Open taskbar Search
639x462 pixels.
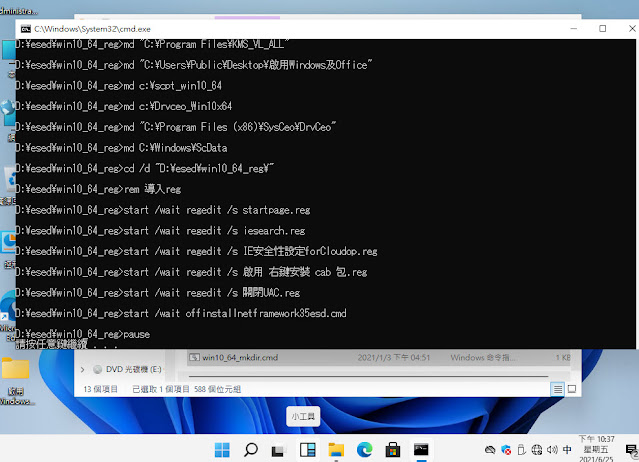(251, 450)
